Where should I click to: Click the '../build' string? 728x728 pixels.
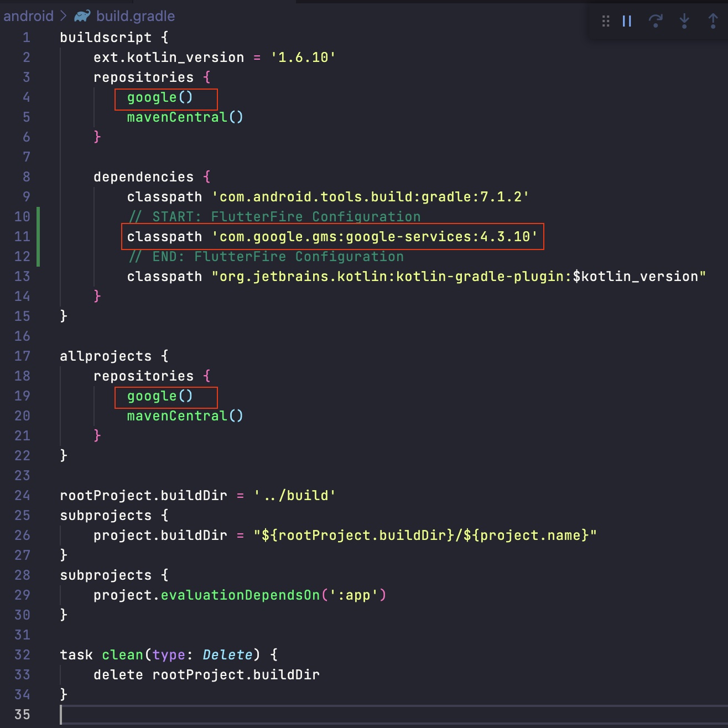[295, 496]
